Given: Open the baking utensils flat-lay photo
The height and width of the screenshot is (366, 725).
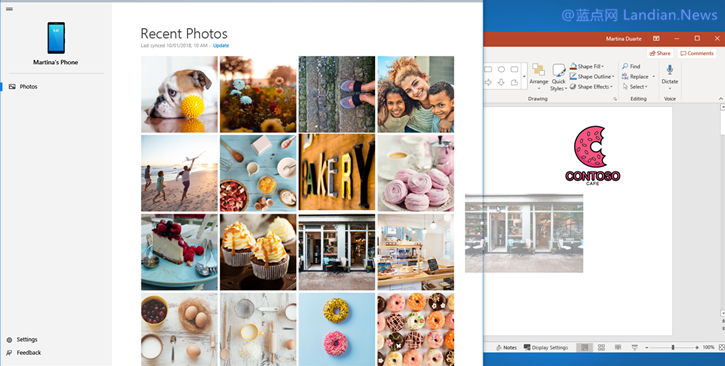Looking at the screenshot, I should pyautogui.click(x=258, y=329).
